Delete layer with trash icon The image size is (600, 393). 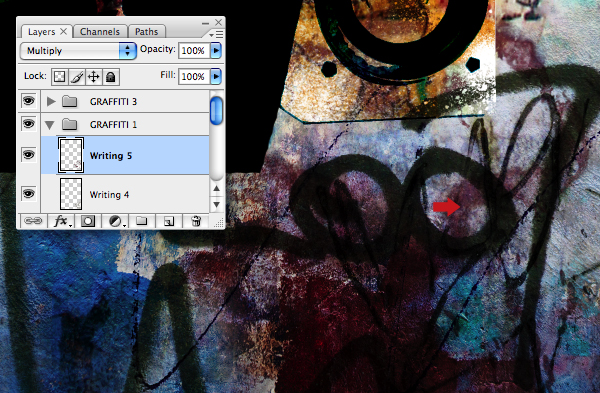196,221
